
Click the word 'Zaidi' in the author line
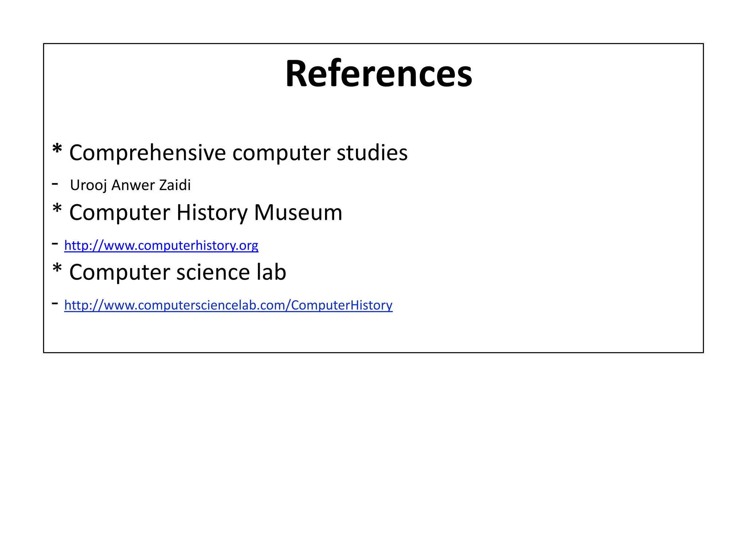[x=175, y=185]
